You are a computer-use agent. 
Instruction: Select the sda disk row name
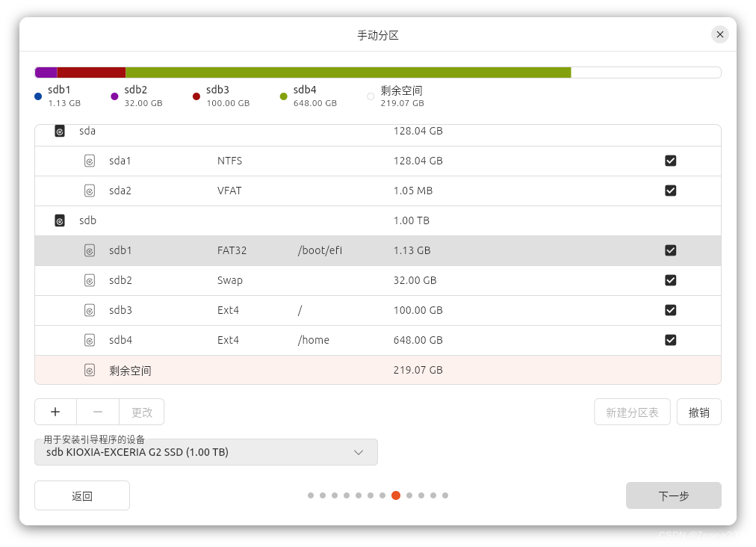[87, 132]
